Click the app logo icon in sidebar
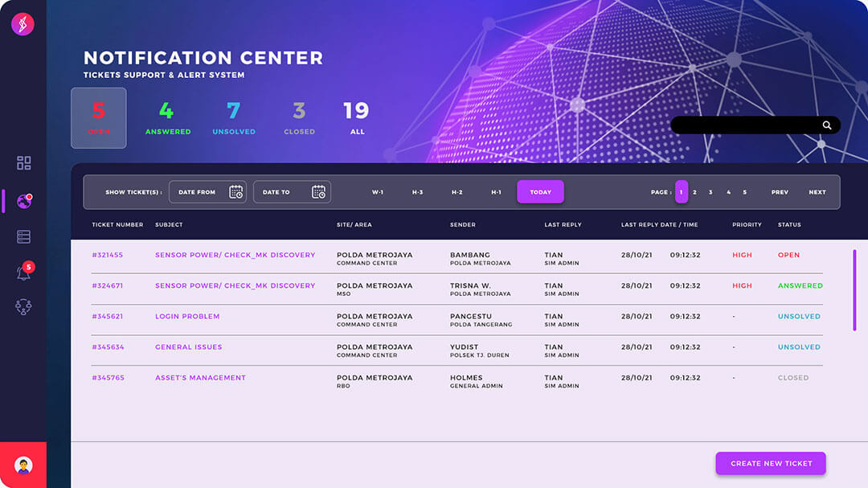The image size is (868, 488). click(x=23, y=24)
